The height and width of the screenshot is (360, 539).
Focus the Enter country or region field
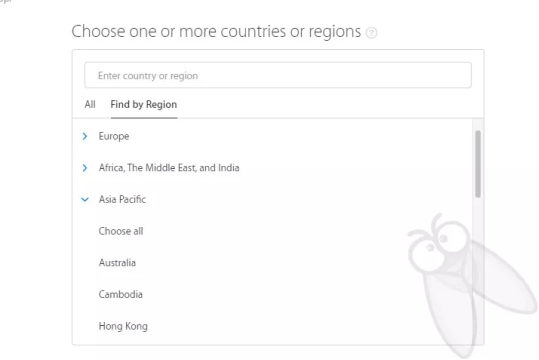278,75
